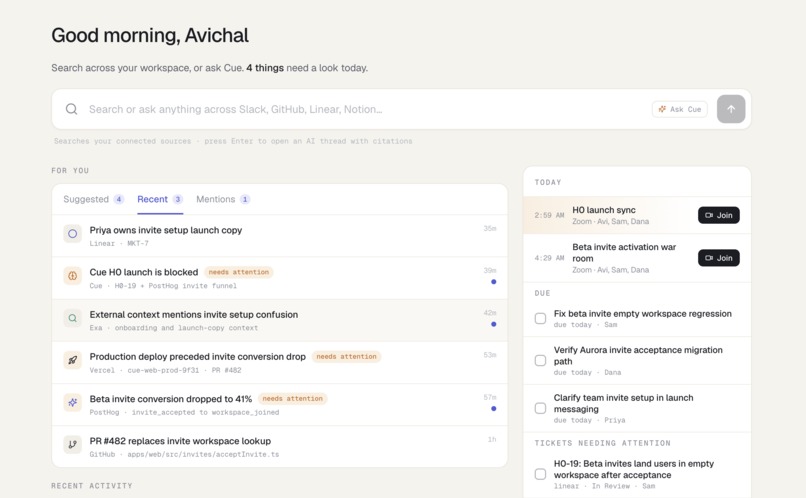Click needs attention badge on Beta invite conversion
The image size is (806, 498).
[x=292, y=399]
